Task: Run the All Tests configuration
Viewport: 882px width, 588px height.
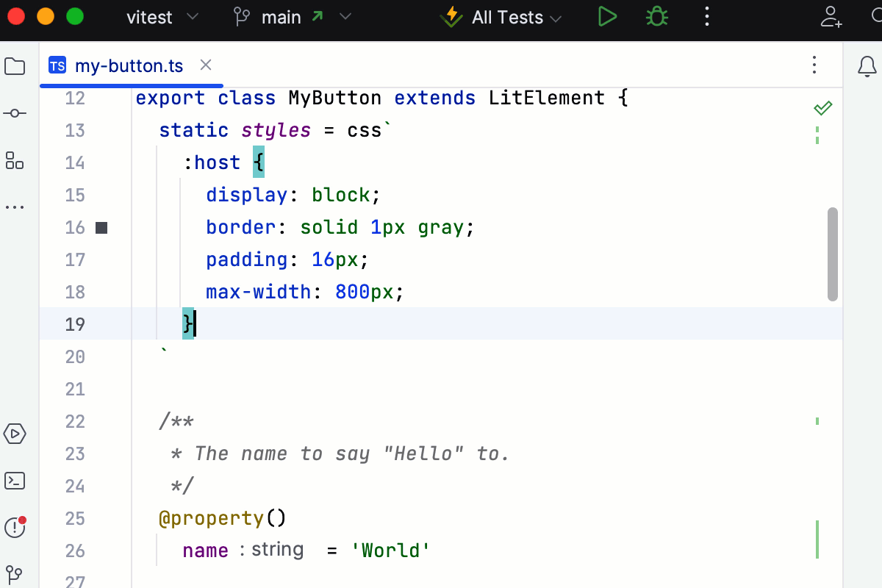Action: (607, 17)
